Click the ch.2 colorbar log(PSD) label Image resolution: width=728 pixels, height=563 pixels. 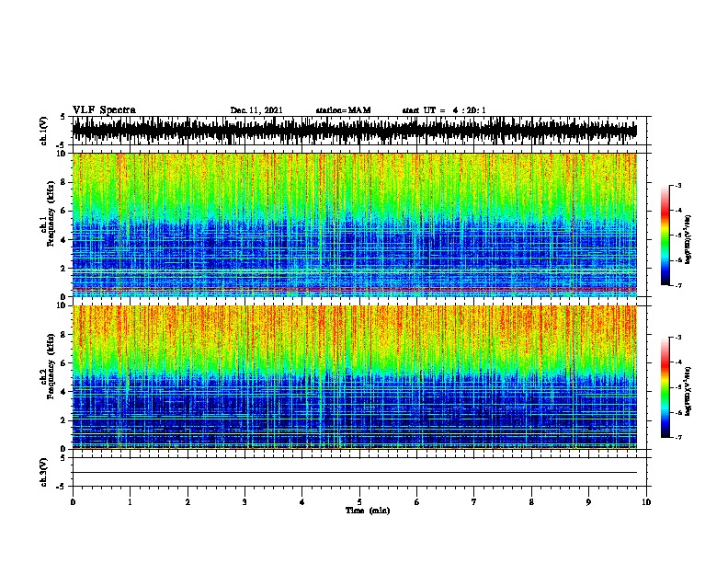pos(688,391)
